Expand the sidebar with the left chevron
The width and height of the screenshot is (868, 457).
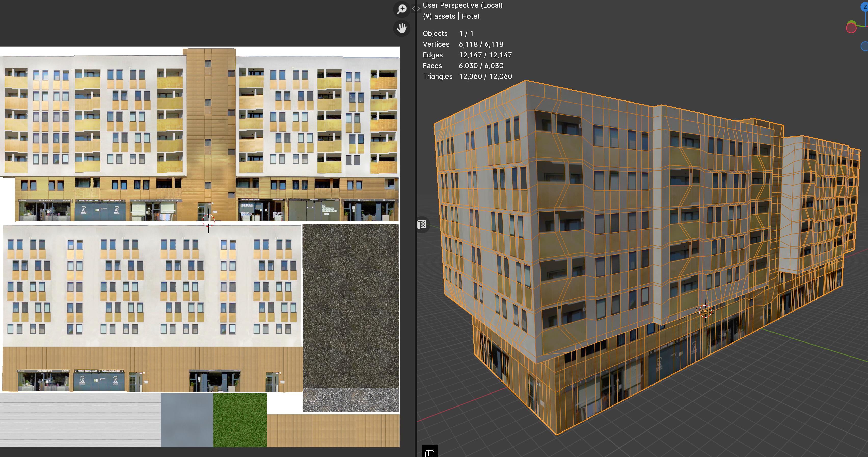pos(414,9)
